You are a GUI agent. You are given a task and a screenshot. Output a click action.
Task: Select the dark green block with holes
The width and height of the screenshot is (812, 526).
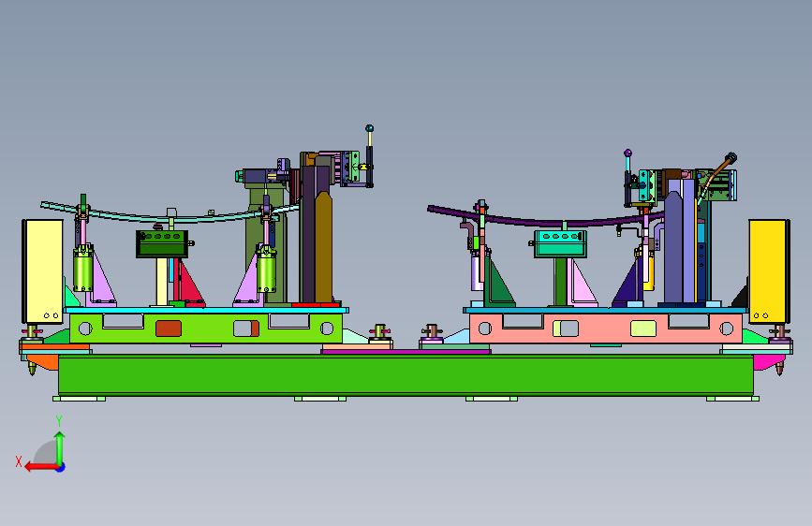[x=162, y=244]
